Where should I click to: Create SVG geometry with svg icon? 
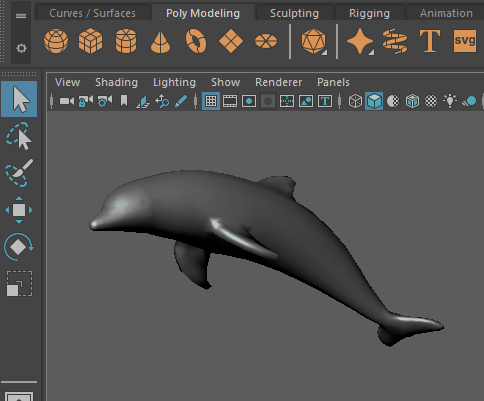coord(465,41)
